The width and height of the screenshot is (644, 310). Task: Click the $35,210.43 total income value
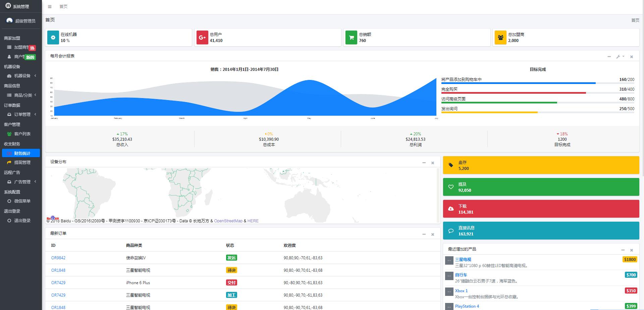pos(122,139)
